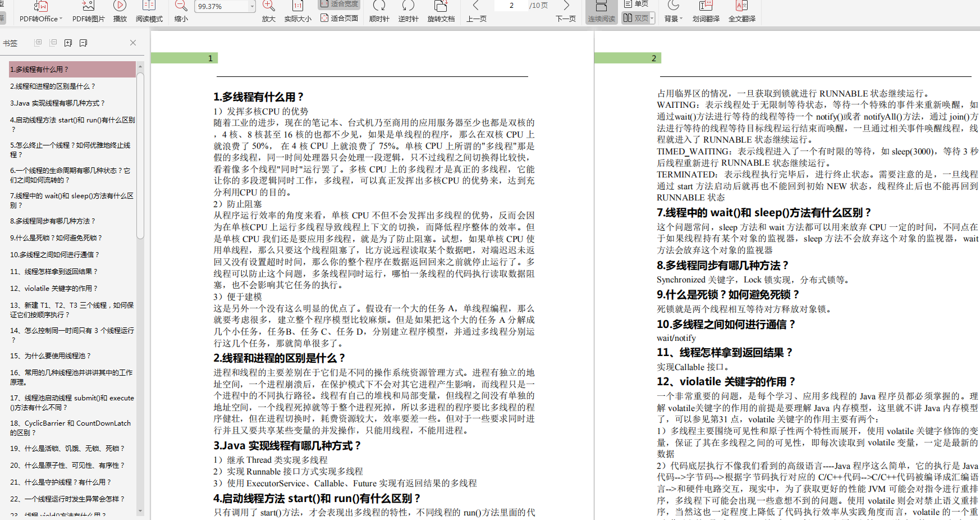Jump to bookmark 4.启动线程方法 start()和 run()
The image size is (980, 520).
click(x=72, y=124)
